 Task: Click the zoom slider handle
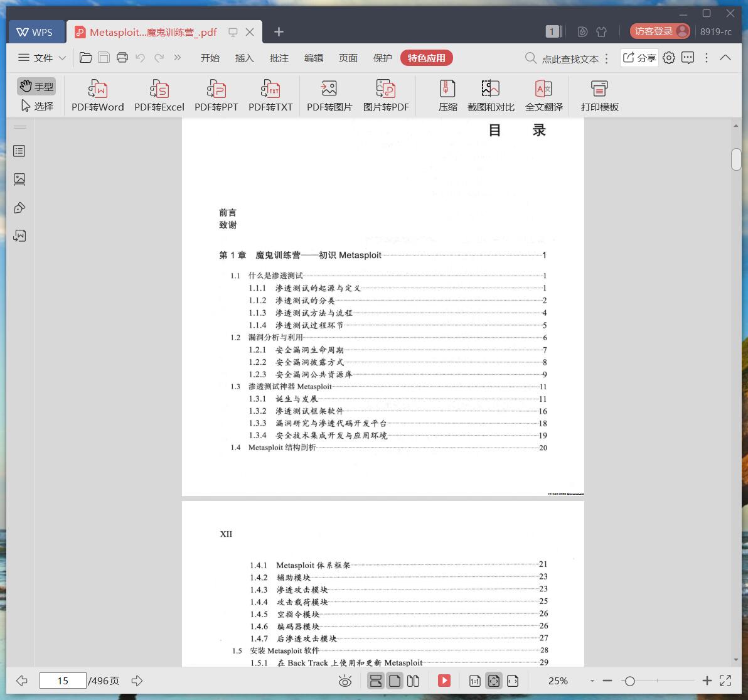(x=629, y=681)
